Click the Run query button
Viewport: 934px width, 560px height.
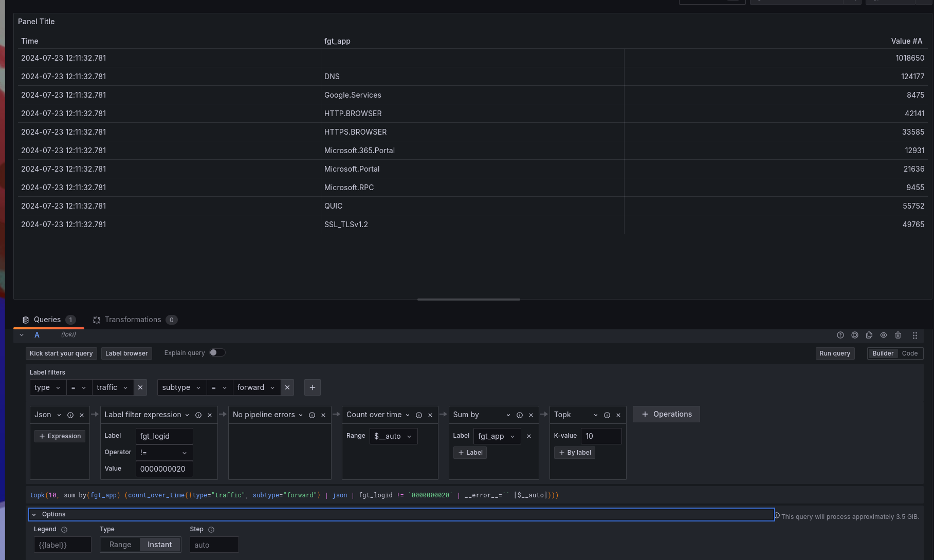pyautogui.click(x=835, y=353)
